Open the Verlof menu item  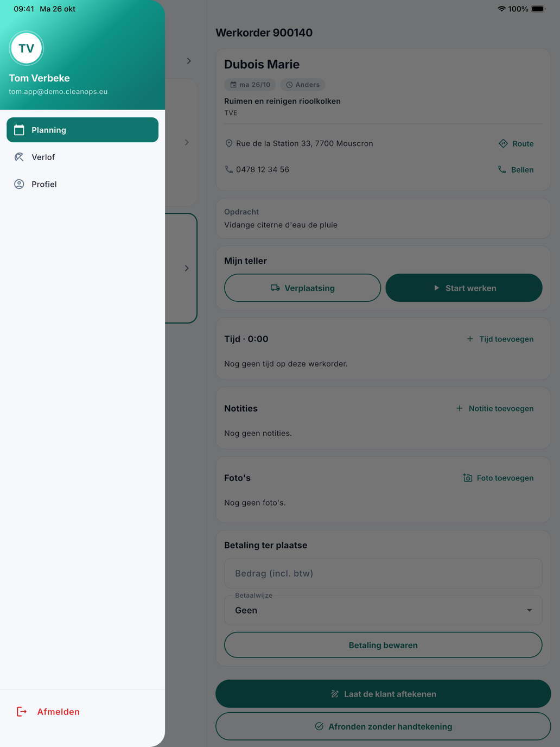[x=82, y=157]
